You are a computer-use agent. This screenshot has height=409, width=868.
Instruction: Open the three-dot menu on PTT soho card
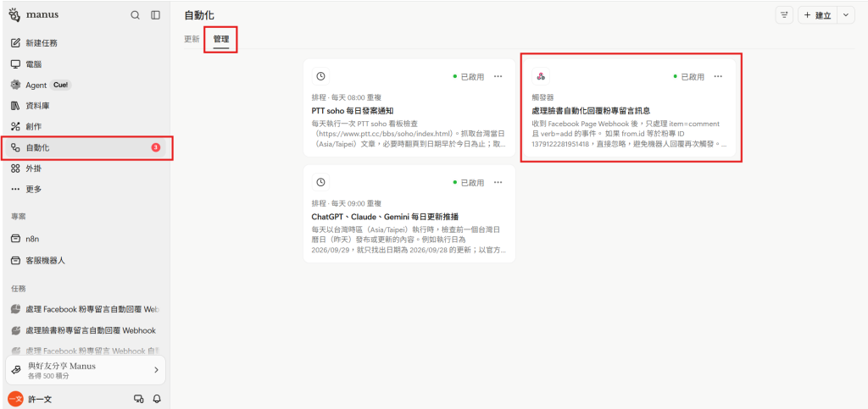(498, 76)
